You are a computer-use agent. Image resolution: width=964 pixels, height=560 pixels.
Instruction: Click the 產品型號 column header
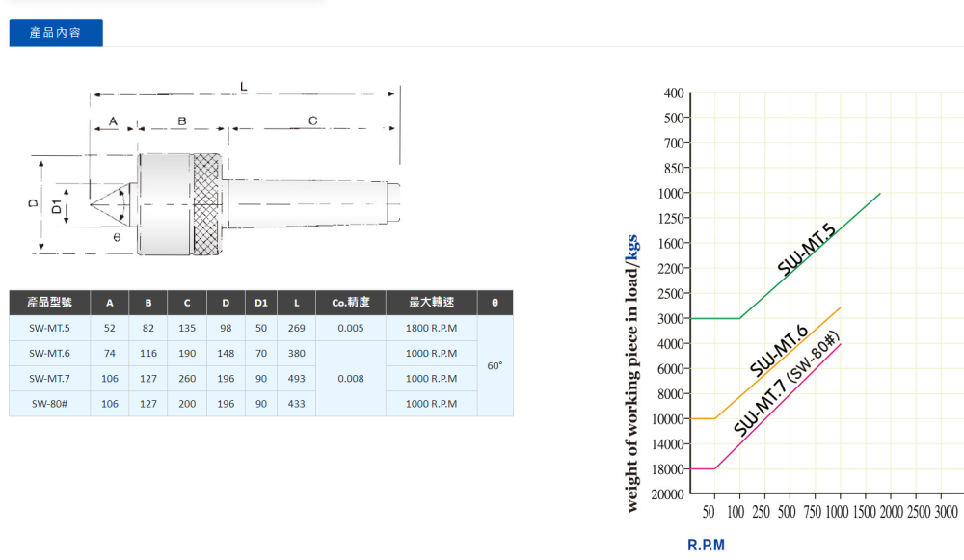click(x=50, y=303)
